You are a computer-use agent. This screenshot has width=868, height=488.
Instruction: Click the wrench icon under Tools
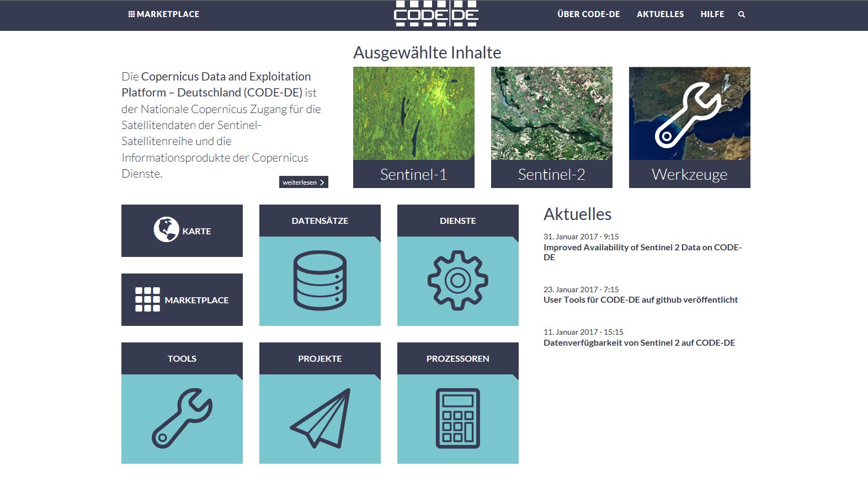[x=182, y=418]
